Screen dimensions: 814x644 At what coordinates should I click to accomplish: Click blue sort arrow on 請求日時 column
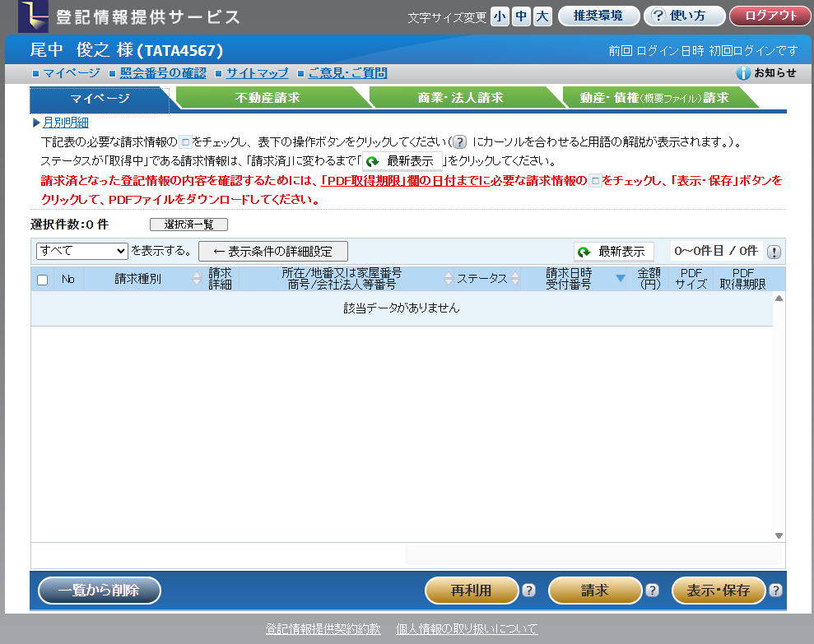[x=620, y=279]
